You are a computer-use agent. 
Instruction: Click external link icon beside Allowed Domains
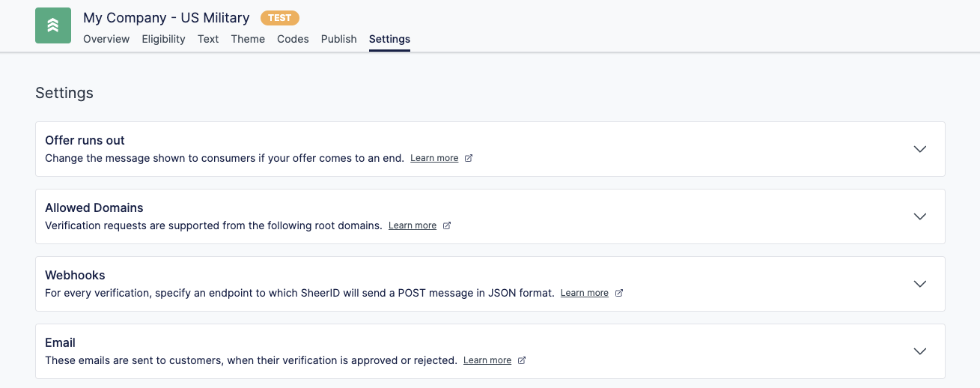447,225
